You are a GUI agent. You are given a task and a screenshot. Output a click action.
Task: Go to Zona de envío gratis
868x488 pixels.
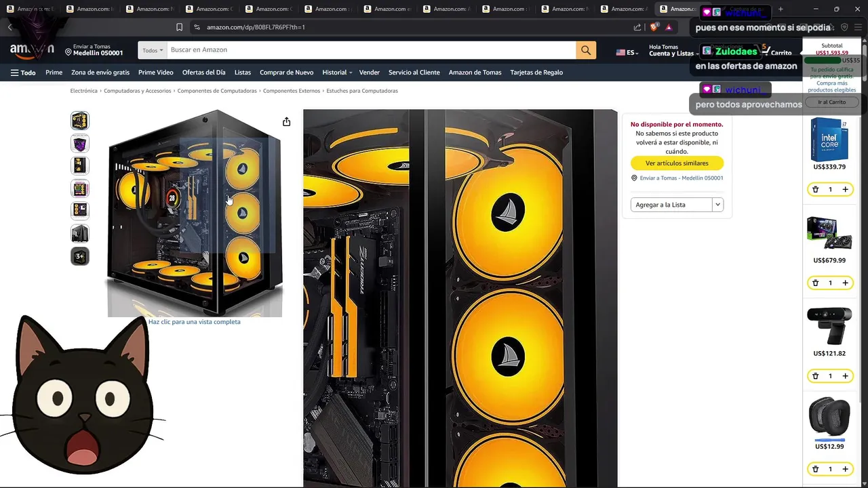point(100,73)
